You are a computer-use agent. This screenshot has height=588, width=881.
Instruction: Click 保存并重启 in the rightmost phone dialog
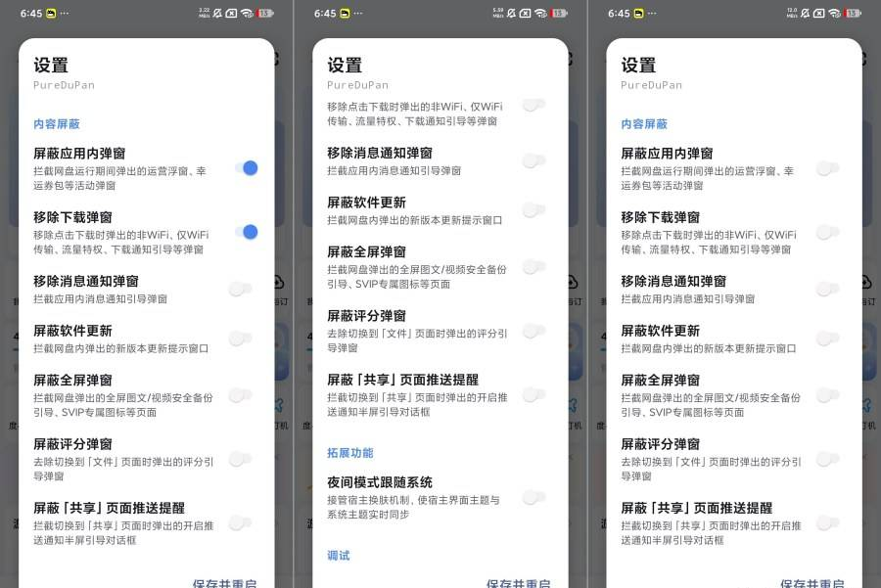click(811, 583)
